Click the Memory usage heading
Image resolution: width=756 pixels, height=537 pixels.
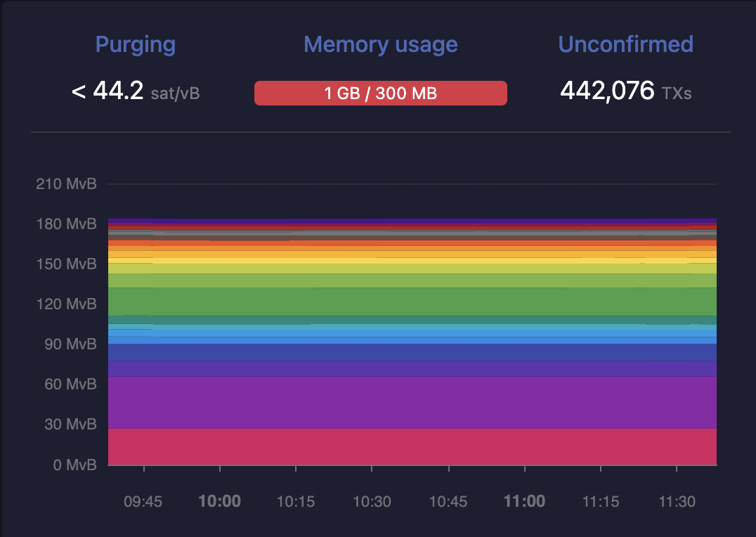pyautogui.click(x=380, y=45)
